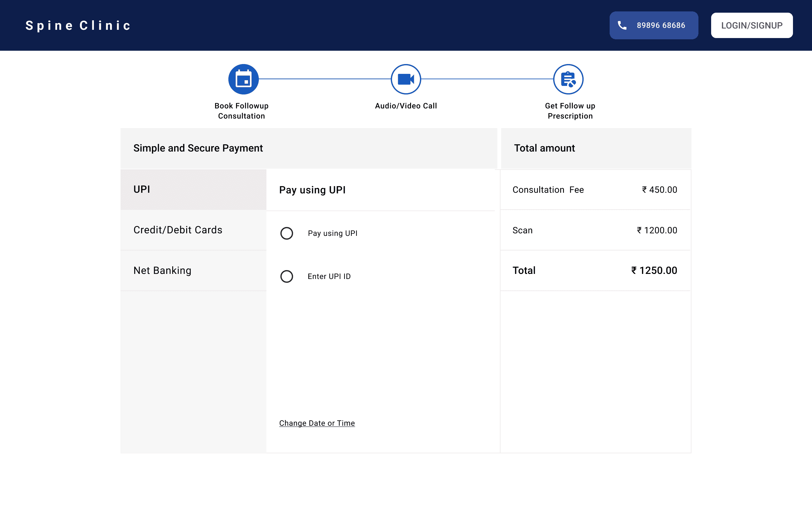Click the Total ₹ 1250.00 amount

[x=653, y=270]
